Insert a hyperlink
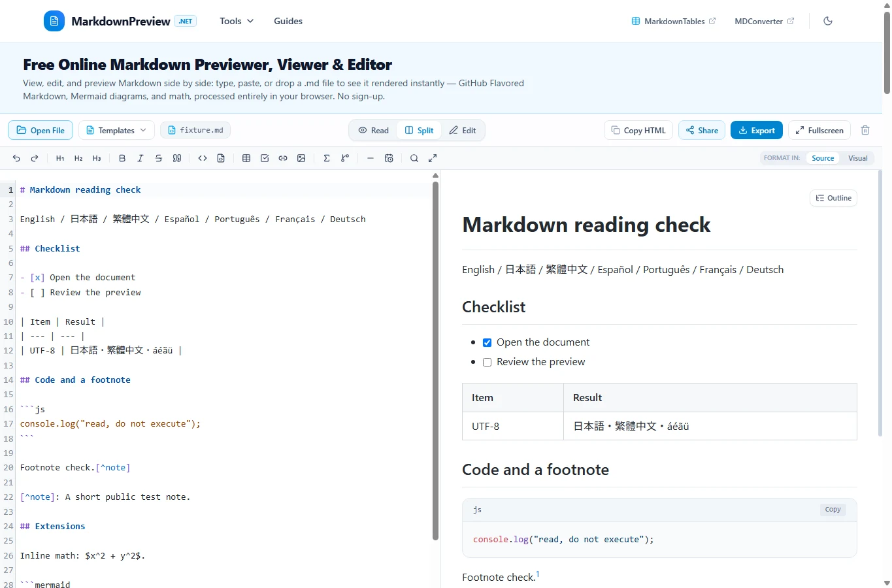The height and width of the screenshot is (588, 892). (x=283, y=158)
